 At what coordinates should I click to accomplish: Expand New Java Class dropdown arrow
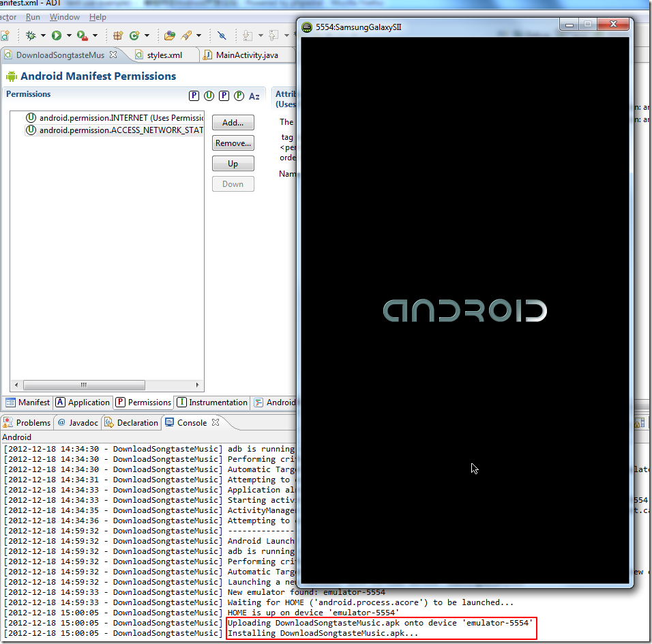pyautogui.click(x=147, y=35)
